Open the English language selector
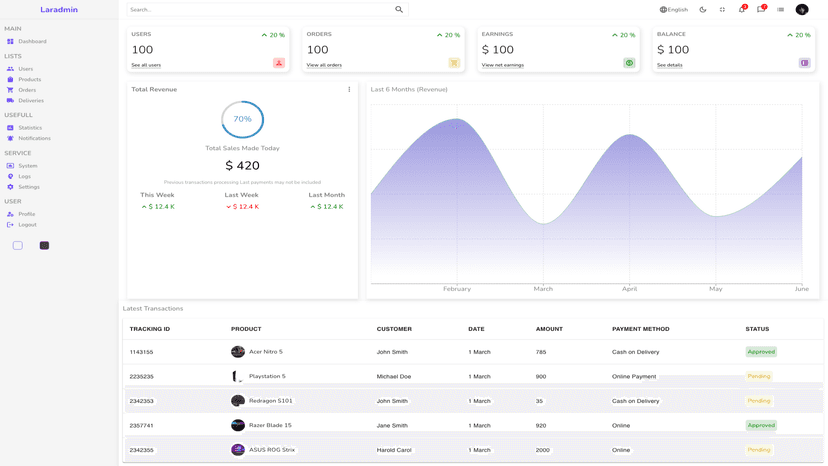Image resolution: width=828 pixels, height=466 pixels. [x=674, y=10]
